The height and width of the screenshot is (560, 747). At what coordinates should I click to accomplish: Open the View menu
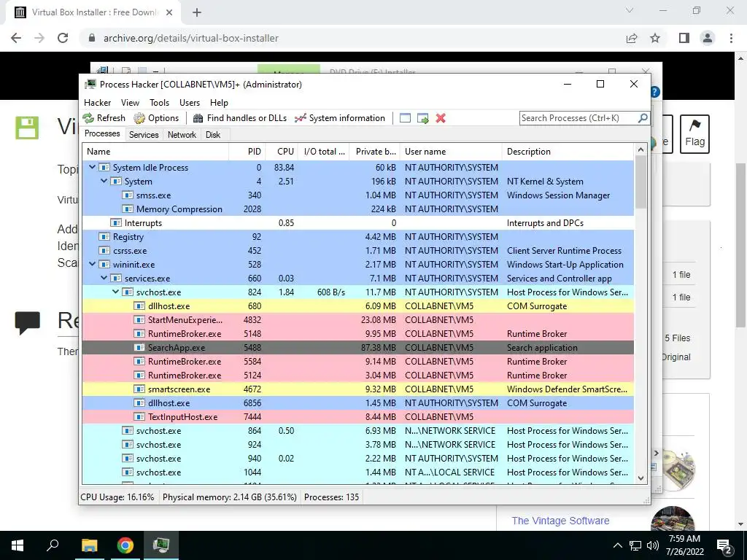130,103
